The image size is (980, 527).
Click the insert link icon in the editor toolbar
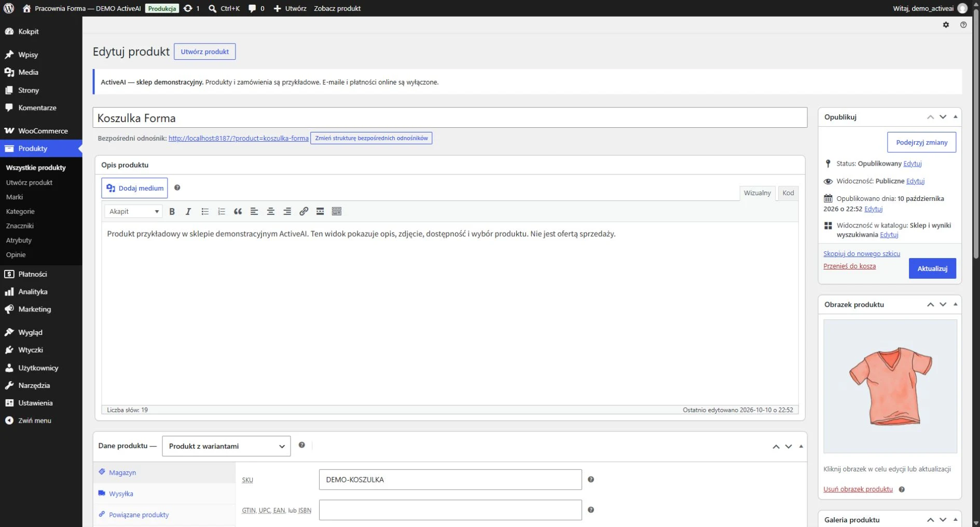[x=303, y=211]
